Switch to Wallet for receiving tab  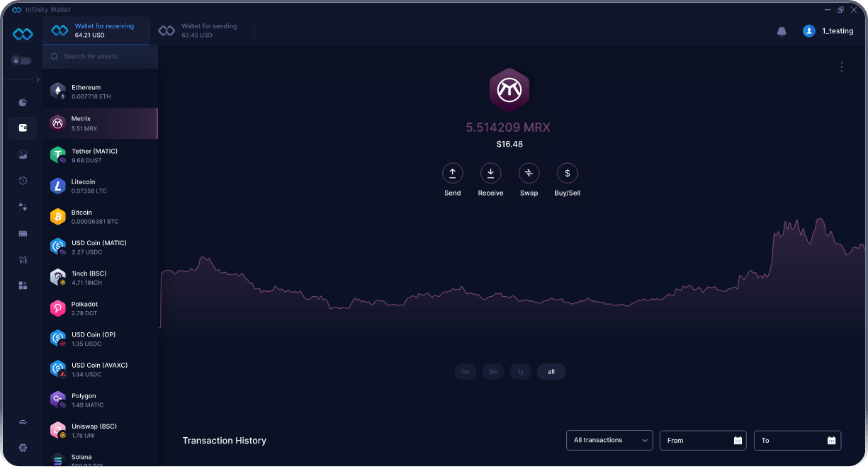(96, 30)
